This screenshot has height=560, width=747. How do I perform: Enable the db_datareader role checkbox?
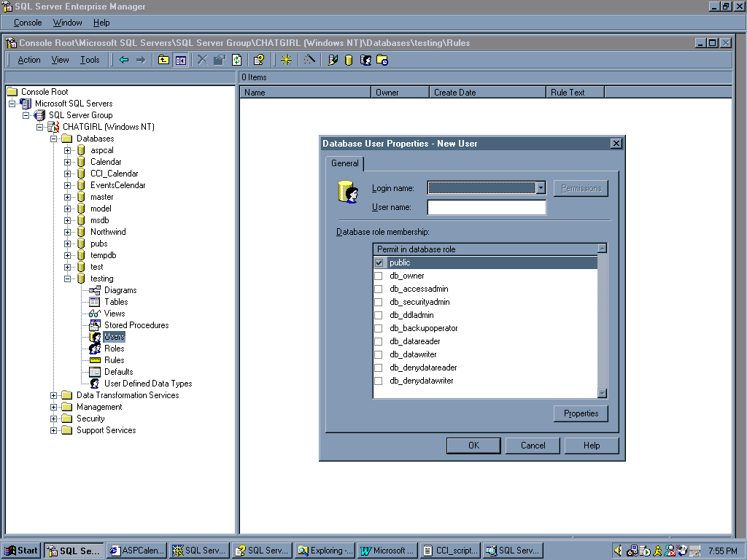point(379,341)
